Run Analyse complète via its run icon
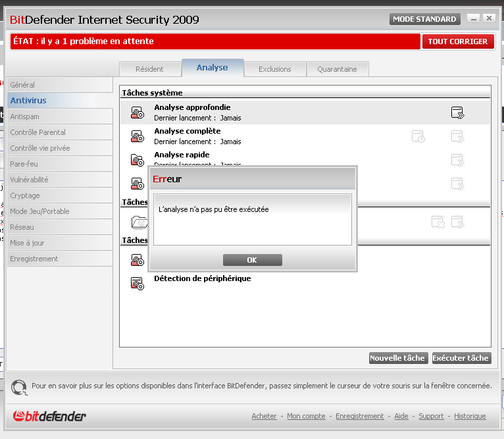The image size is (504, 439). pyautogui.click(x=457, y=136)
